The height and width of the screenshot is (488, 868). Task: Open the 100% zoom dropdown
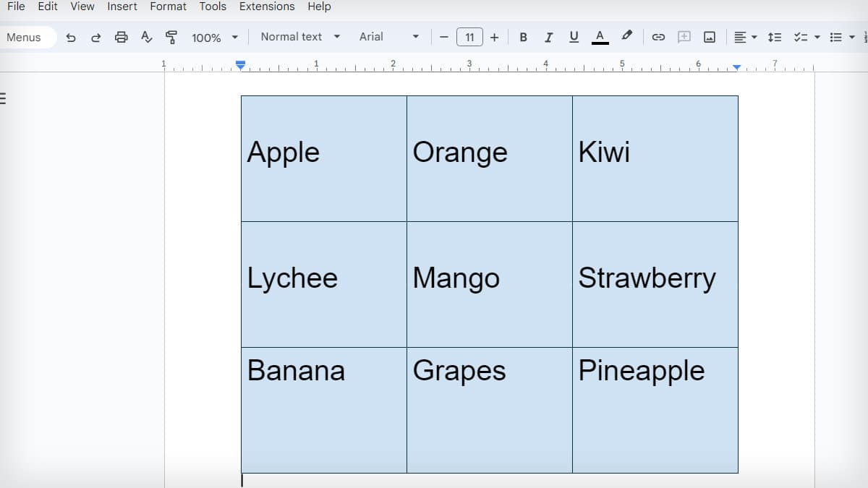coord(214,37)
